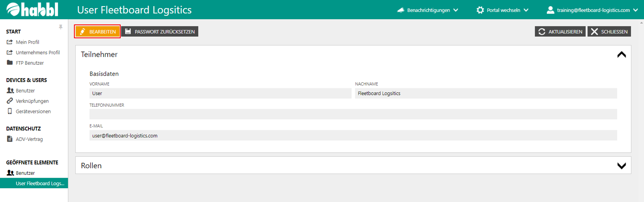This screenshot has height=202, width=644.
Task: Collapse the Teilnehmer section
Action: (x=621, y=55)
